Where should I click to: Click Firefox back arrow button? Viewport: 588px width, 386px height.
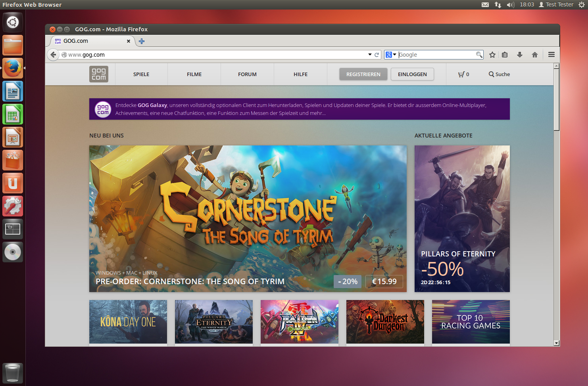pyautogui.click(x=53, y=55)
